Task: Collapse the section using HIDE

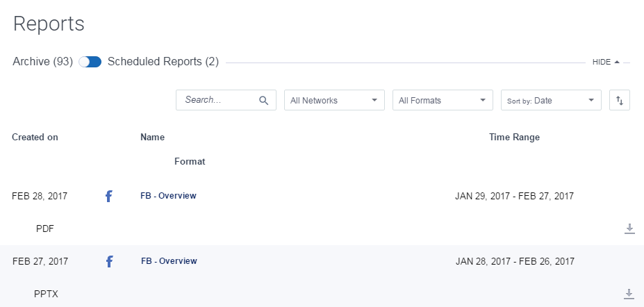Action: [x=606, y=62]
